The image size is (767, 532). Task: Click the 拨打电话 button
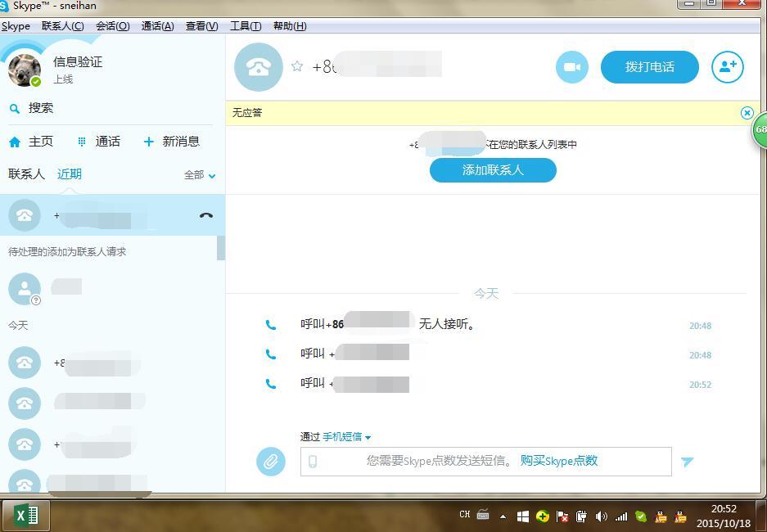(650, 67)
